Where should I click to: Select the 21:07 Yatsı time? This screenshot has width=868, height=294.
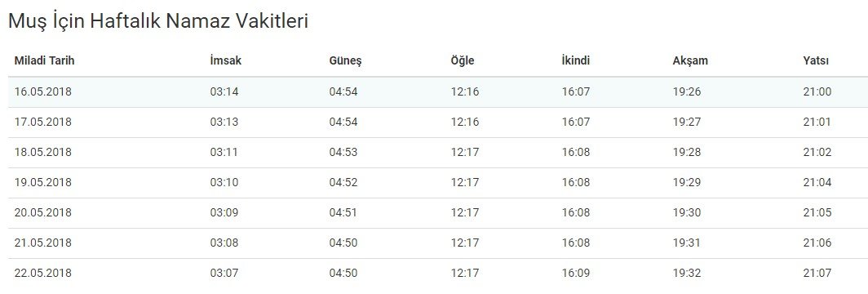pos(817,273)
